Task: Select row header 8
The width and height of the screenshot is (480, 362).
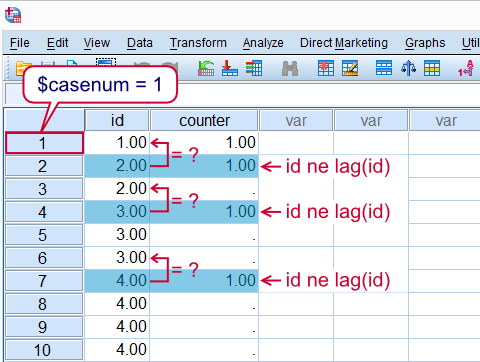Action: click(44, 304)
